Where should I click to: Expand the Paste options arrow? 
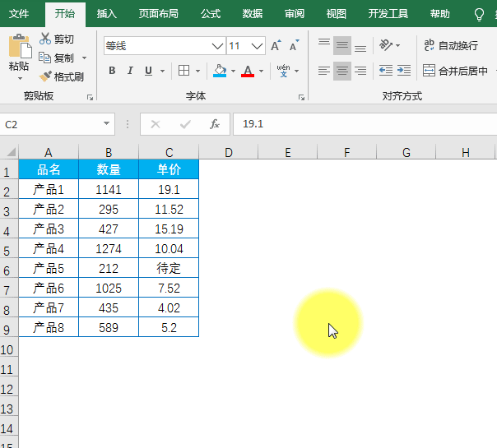click(20, 78)
